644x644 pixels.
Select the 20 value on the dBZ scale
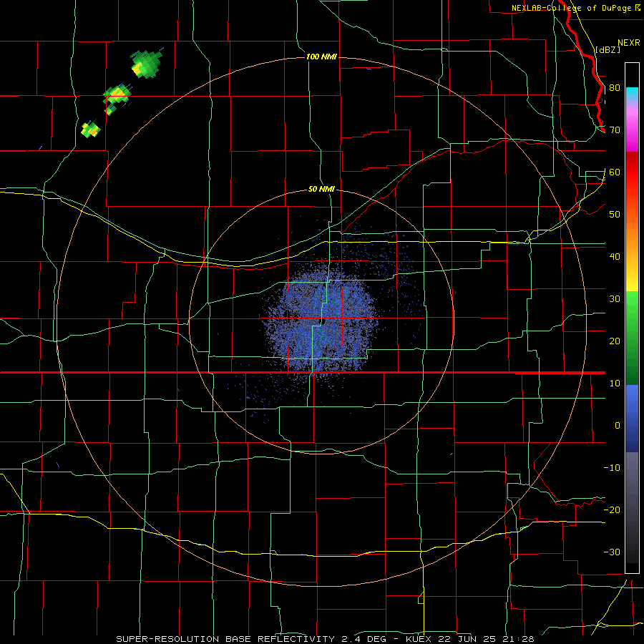click(x=615, y=341)
